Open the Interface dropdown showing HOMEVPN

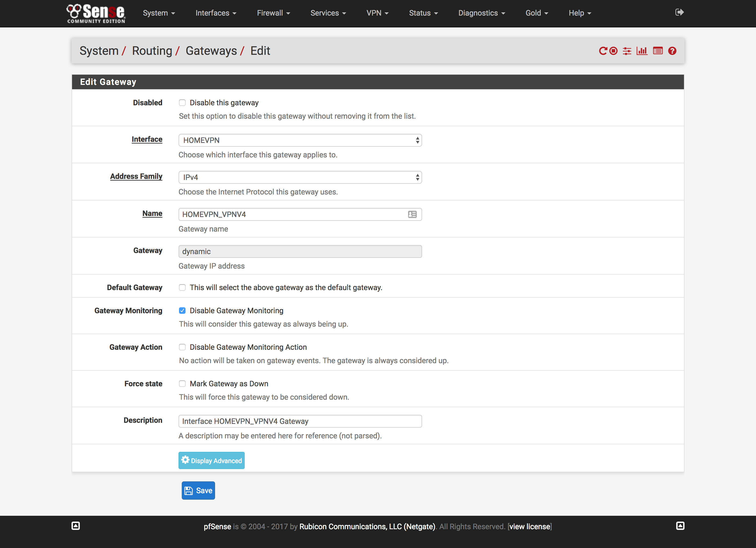click(x=300, y=140)
